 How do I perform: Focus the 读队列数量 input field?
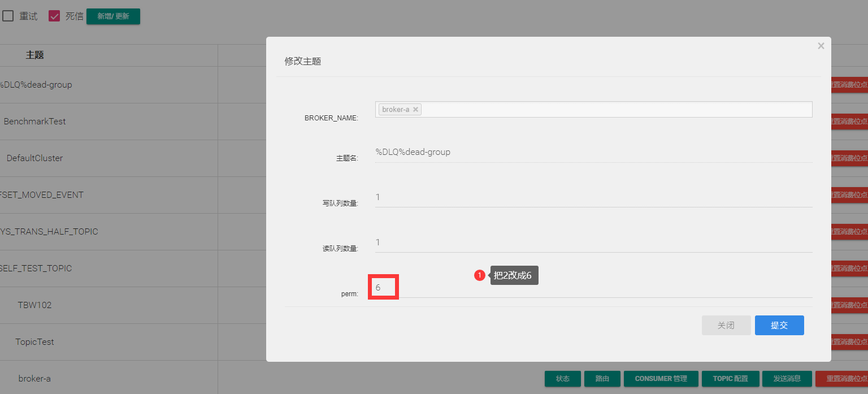click(593, 243)
